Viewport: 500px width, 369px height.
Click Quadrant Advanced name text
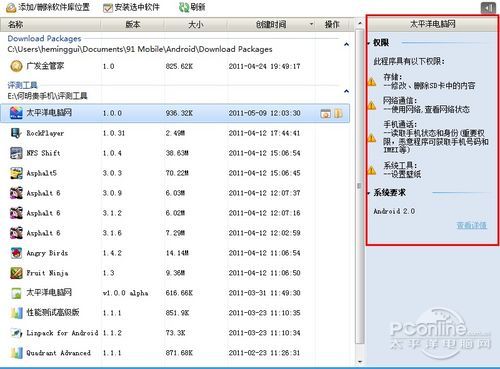tap(58, 353)
